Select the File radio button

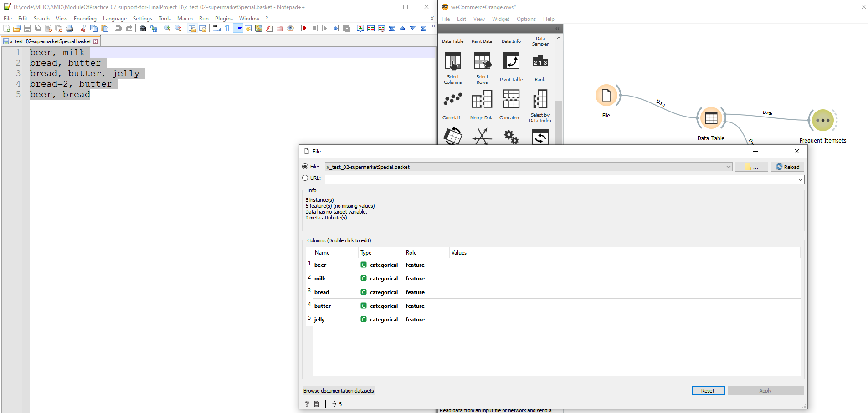tap(305, 167)
